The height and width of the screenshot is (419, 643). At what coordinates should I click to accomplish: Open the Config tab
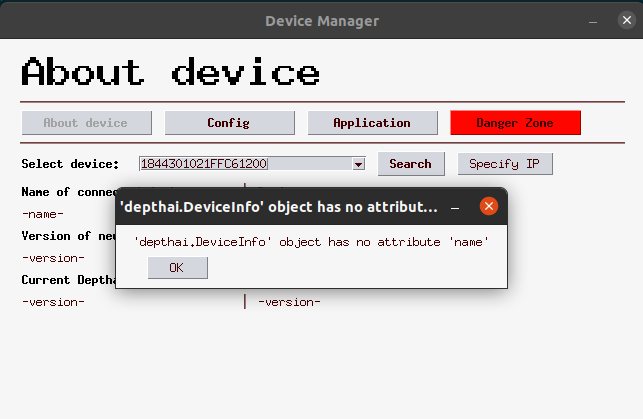click(x=229, y=123)
